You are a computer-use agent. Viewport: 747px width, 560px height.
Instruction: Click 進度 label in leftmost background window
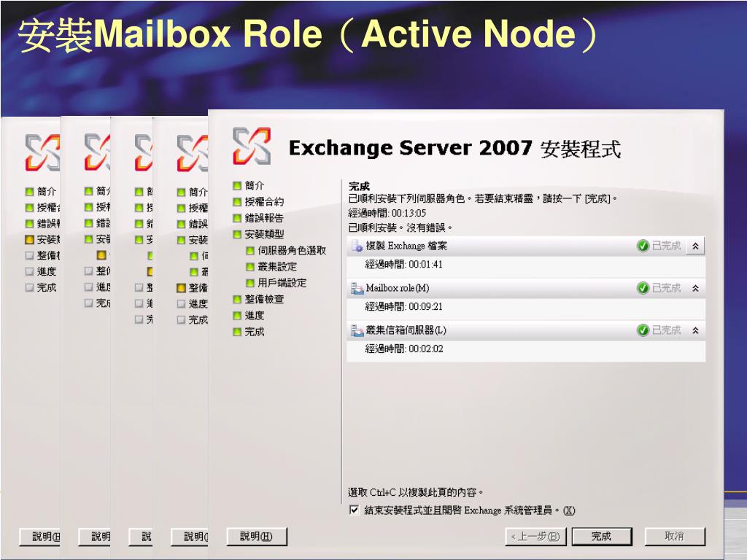[x=47, y=271]
